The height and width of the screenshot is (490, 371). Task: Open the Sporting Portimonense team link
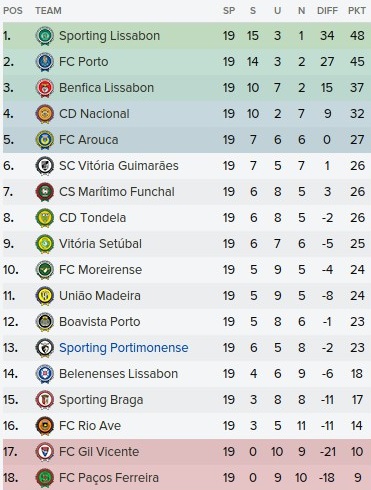click(x=124, y=348)
